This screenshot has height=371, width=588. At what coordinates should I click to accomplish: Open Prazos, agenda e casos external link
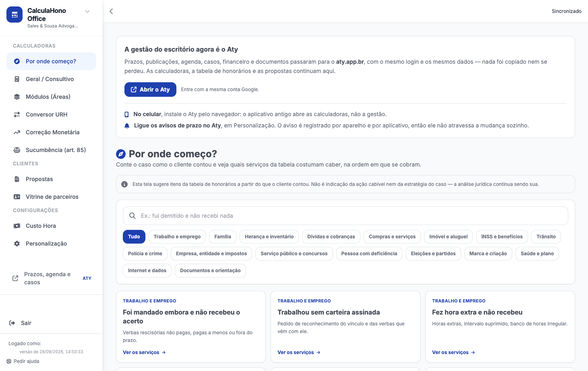coord(51,278)
